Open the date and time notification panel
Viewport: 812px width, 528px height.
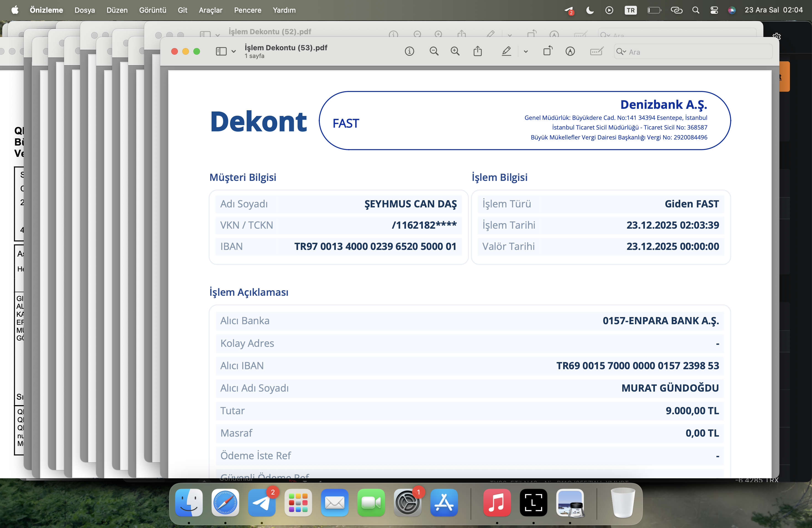773,10
